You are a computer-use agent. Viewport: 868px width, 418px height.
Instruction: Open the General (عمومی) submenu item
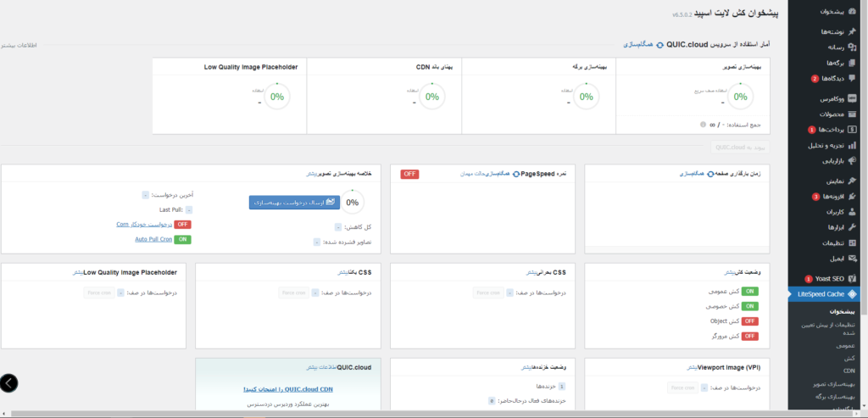pos(846,346)
